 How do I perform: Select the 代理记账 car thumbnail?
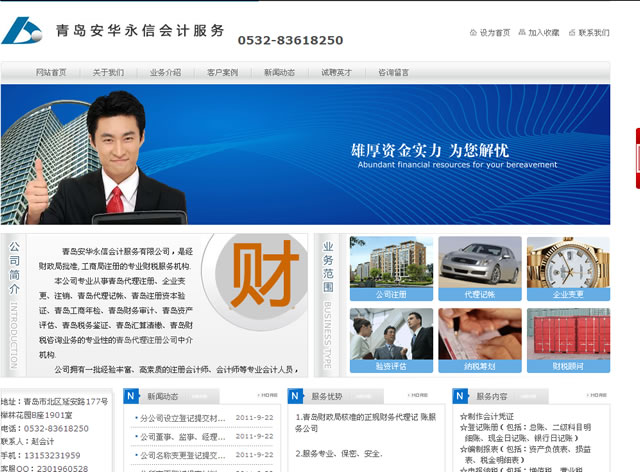(x=479, y=268)
